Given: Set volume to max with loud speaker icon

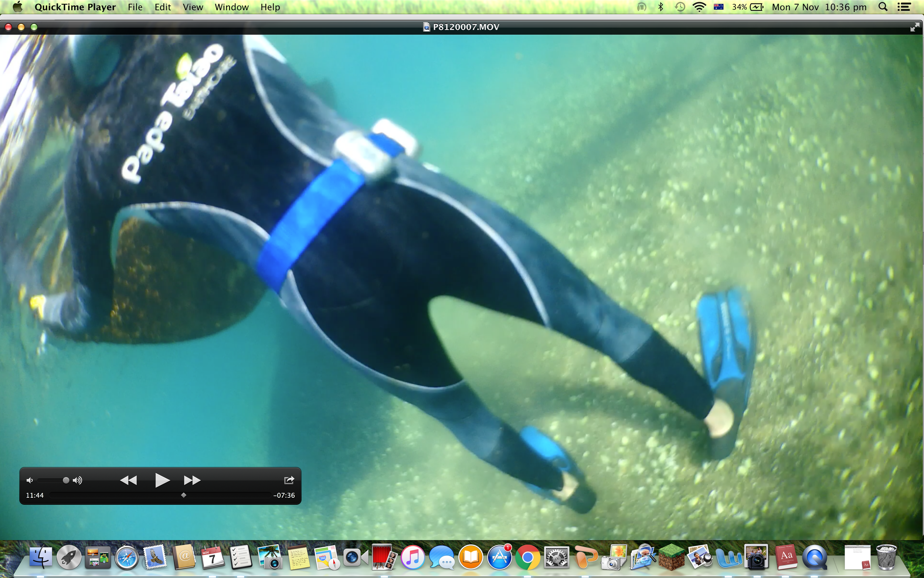Looking at the screenshot, I should point(78,480).
